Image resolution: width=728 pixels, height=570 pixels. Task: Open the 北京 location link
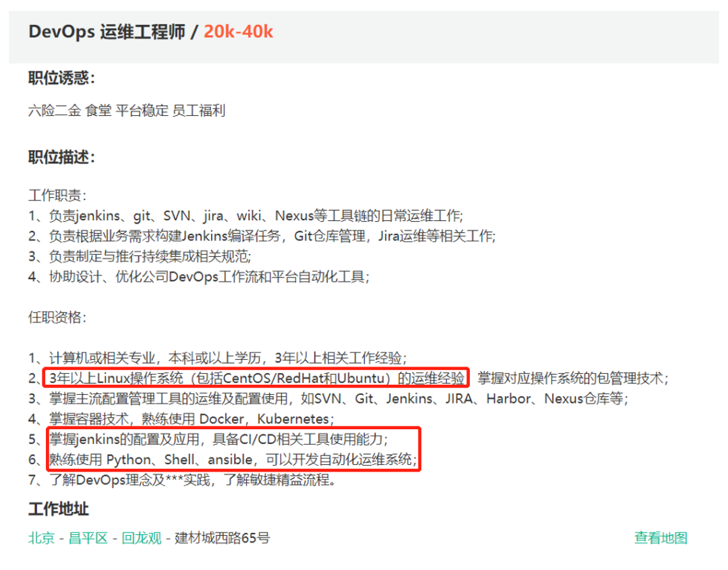point(41,538)
